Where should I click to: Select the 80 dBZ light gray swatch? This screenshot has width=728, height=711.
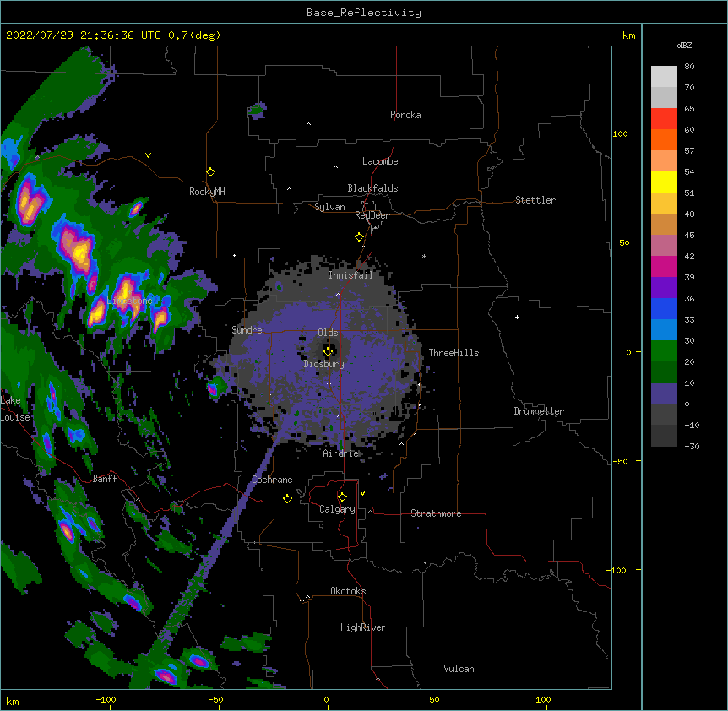664,77
